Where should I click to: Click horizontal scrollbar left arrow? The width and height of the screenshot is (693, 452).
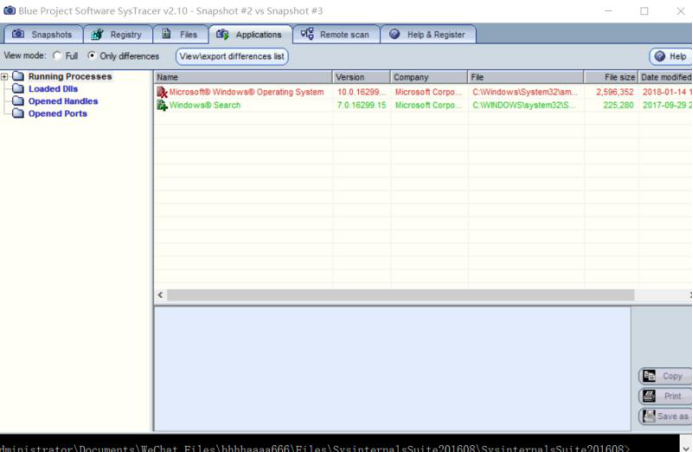[x=160, y=295]
